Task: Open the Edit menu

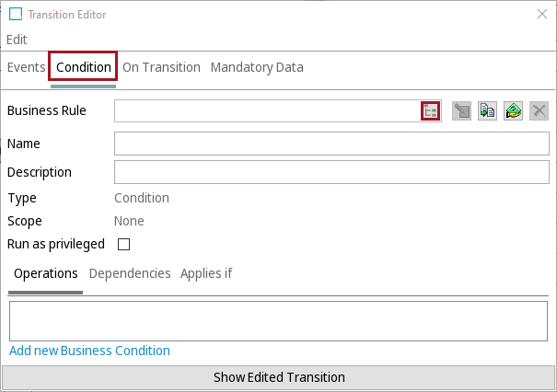Action: pos(17,40)
